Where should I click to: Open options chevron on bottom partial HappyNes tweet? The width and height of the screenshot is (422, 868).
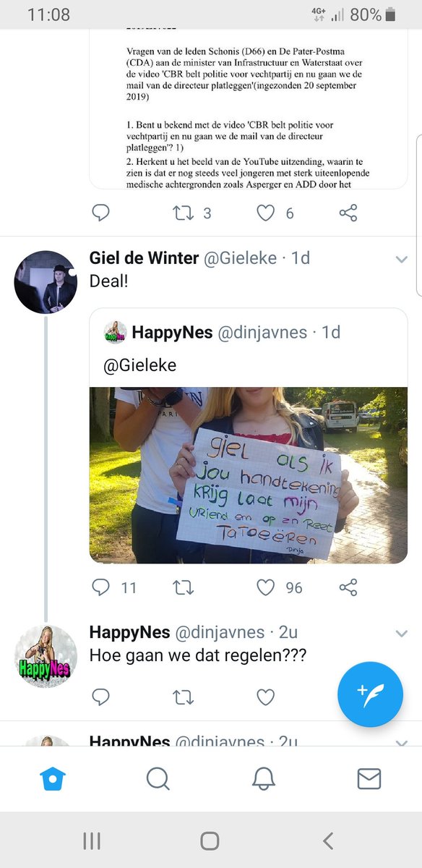pos(402,742)
